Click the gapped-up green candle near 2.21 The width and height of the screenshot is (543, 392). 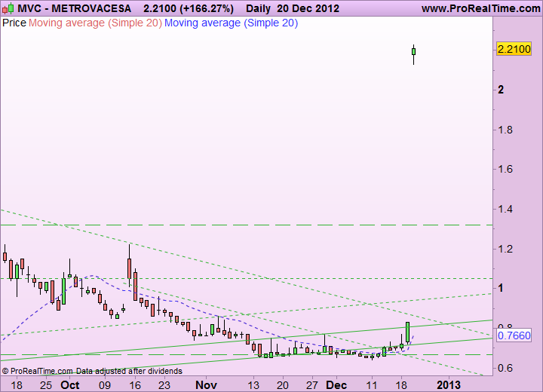[413, 52]
